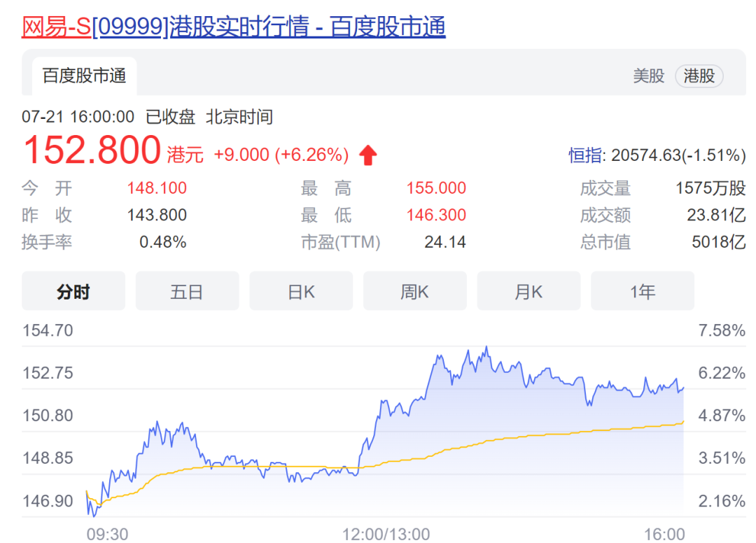Switch chart to 五日 view
The width and height of the screenshot is (756, 543).
[187, 291]
